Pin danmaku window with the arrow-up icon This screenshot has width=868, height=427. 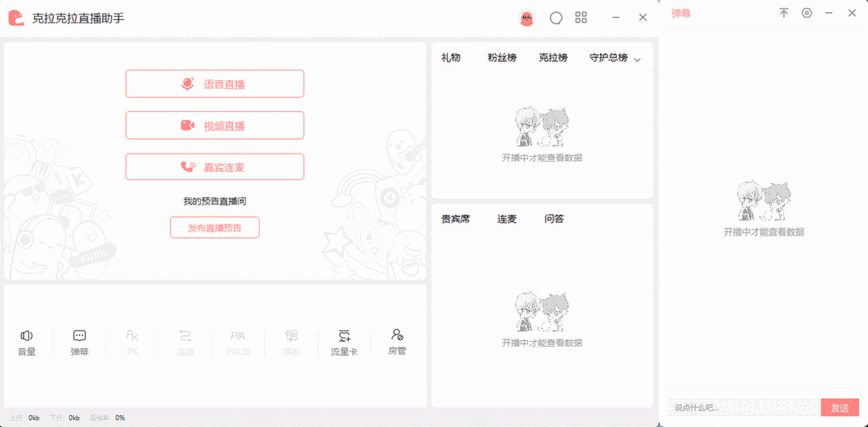tap(784, 13)
